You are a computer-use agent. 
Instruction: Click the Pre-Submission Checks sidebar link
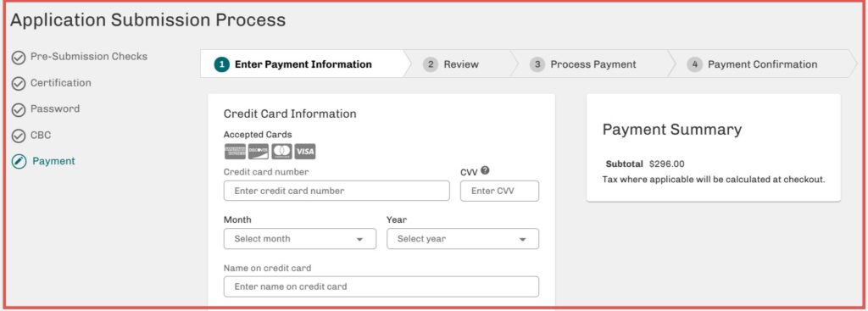[88, 57]
